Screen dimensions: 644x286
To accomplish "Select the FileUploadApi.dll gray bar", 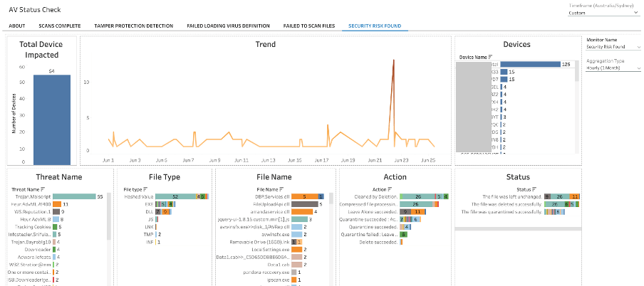I will coord(305,204).
